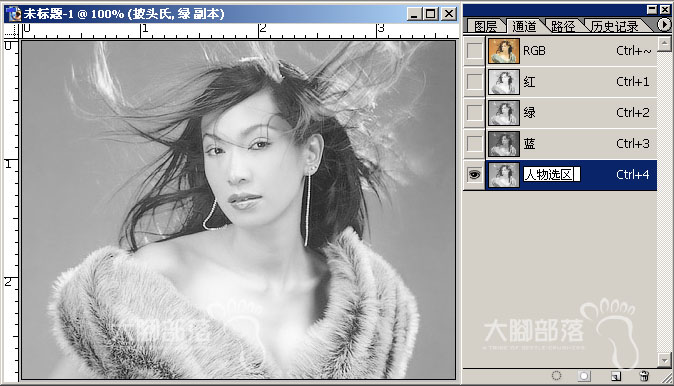Open the channels panel flyout menu arrow
Viewport: 674px width, 386px height.
pos(664,25)
